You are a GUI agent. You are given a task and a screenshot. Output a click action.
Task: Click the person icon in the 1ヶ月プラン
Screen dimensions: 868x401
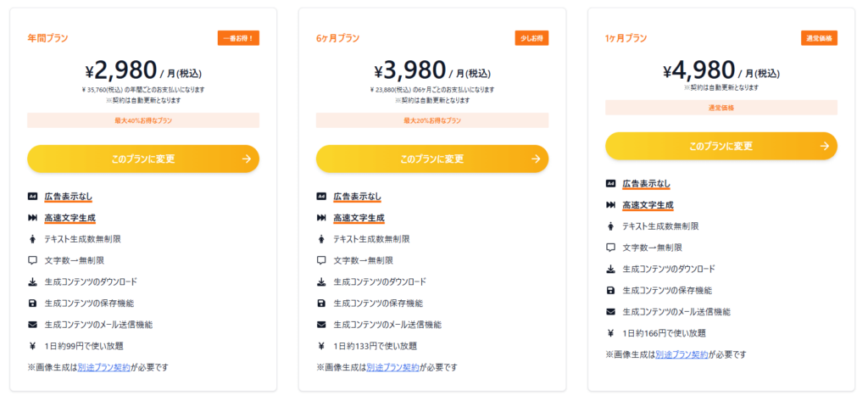point(610,226)
